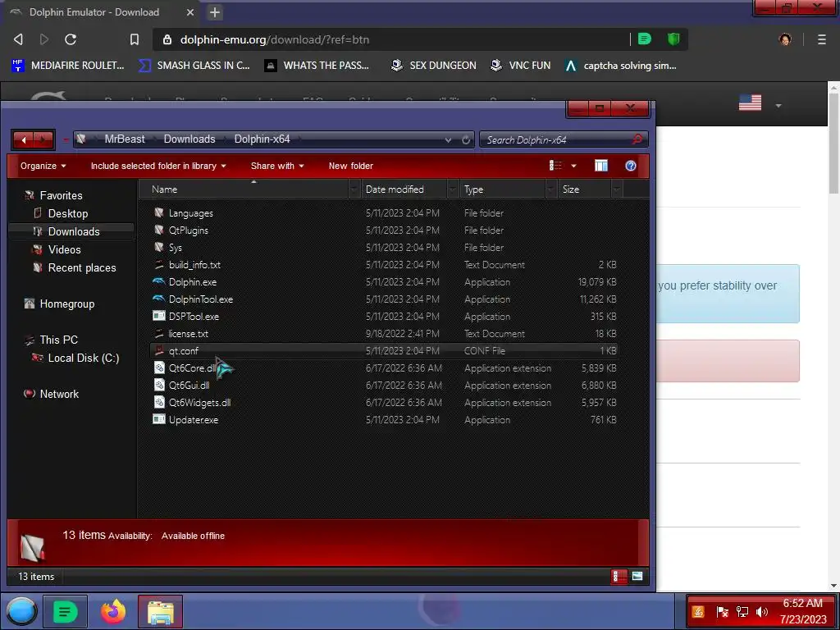Screen dimensions: 840x630
Task: Click the volume icon in system tray
Action: (762, 612)
